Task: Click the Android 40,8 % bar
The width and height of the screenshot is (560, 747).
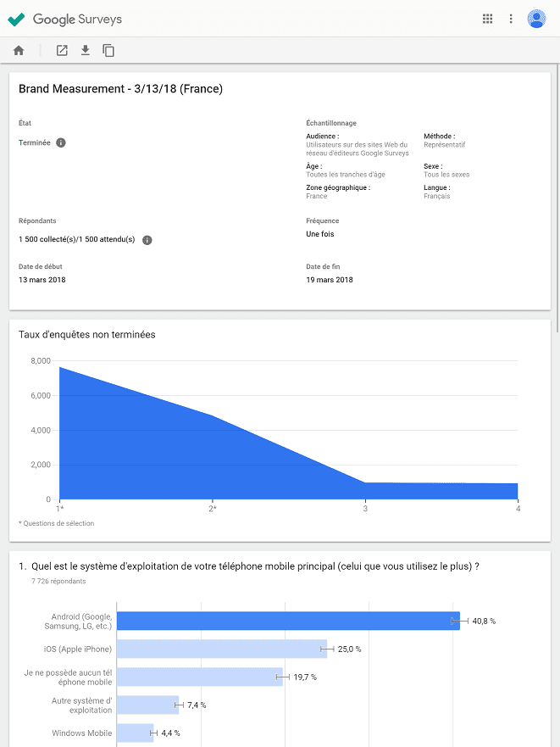Action: point(288,621)
